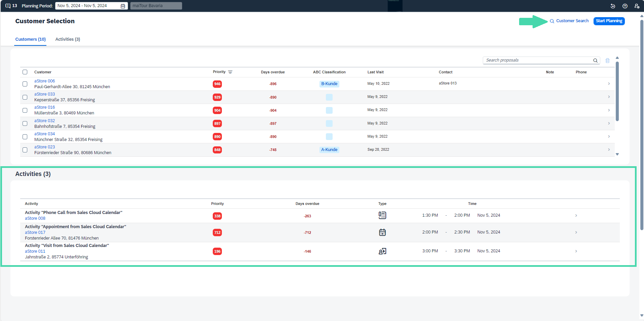Open the aStore 033 customer link
The height and width of the screenshot is (321, 644).
tap(44, 94)
